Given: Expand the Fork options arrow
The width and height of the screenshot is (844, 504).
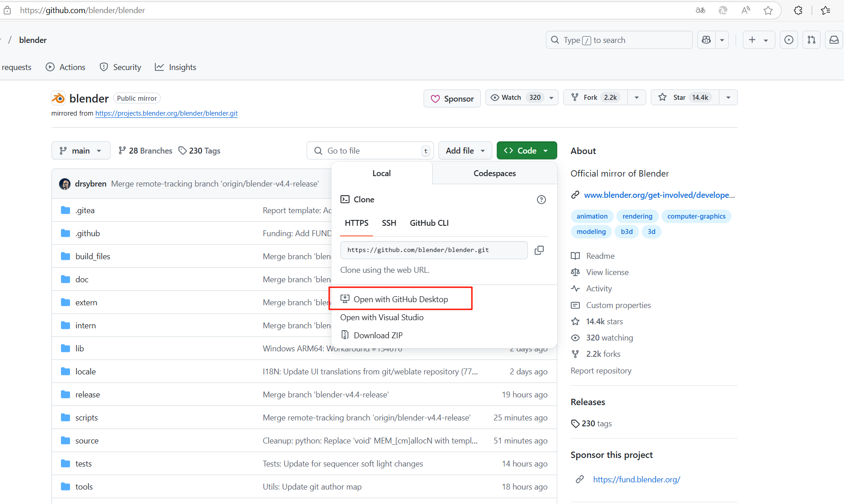Looking at the screenshot, I should (636, 98).
